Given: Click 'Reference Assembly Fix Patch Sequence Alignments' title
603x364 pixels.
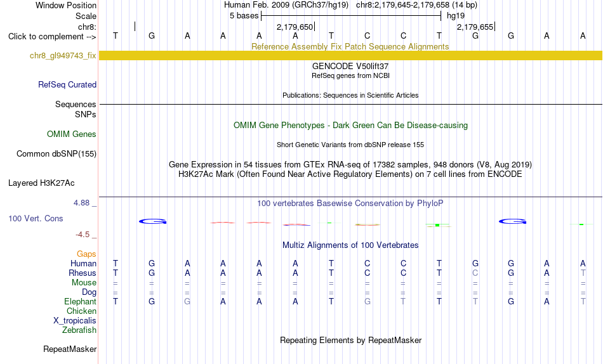Looking at the screenshot, I should click(350, 46).
